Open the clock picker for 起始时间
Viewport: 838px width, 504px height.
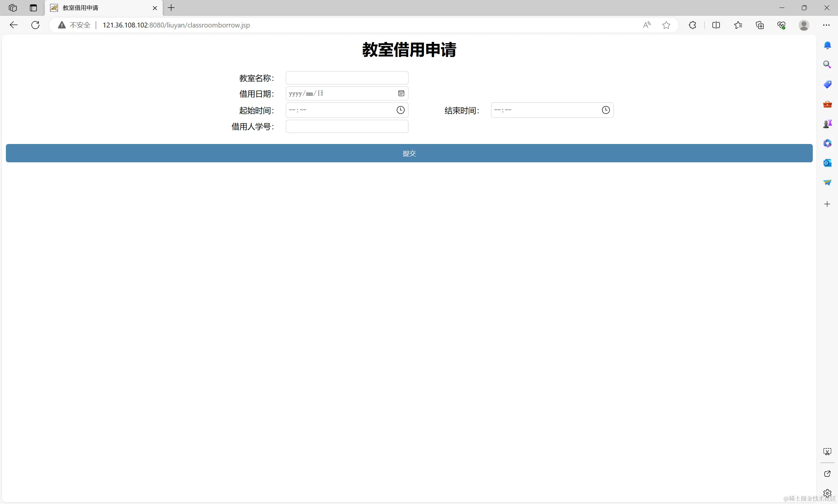click(x=400, y=110)
